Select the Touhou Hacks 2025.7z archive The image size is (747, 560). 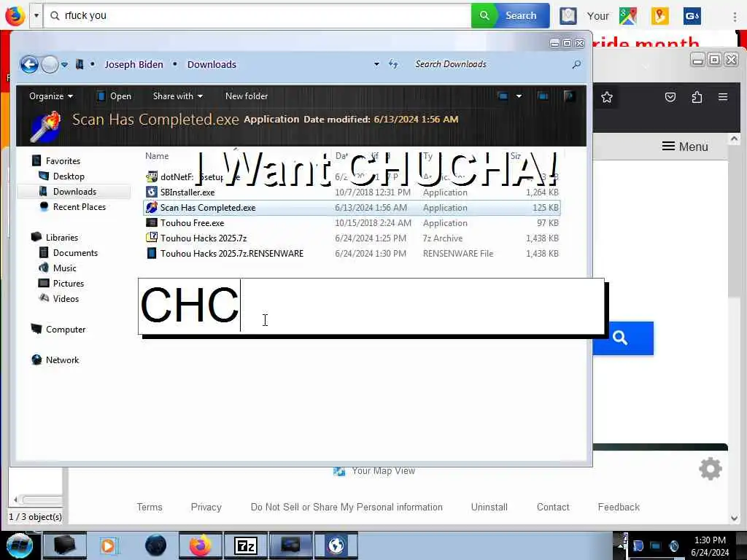pos(352,238)
